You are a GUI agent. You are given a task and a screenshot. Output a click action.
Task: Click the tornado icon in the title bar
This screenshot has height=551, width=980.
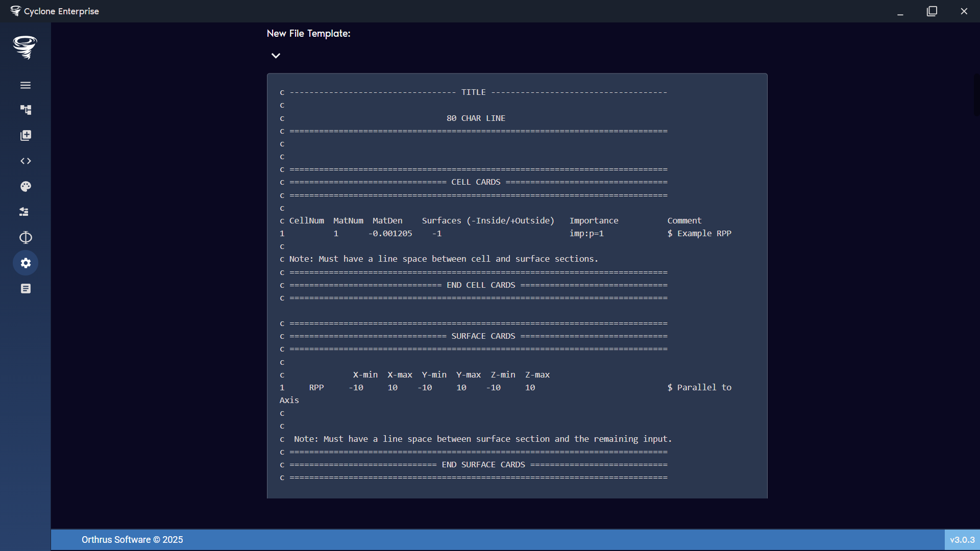tap(15, 11)
